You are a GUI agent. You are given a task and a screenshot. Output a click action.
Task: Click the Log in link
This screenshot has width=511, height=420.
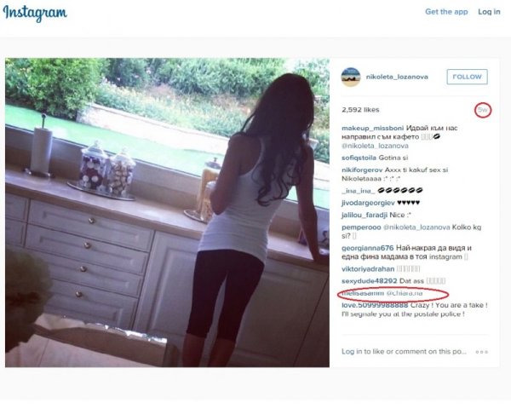tap(489, 12)
